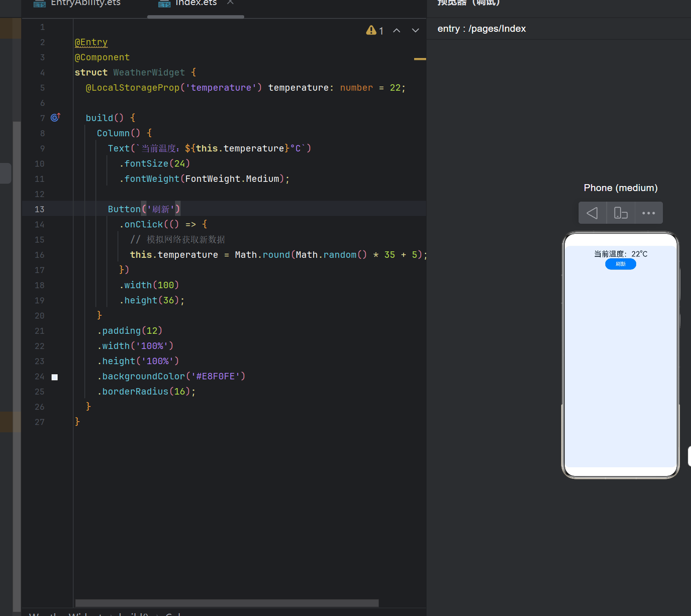
Task: Go to previous highlighted error arrow
Action: [x=397, y=30]
